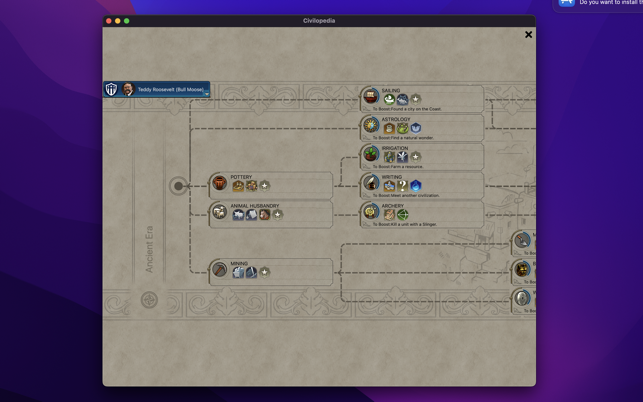Open the silver wheel tech icon
This screenshot has width=643, height=402.
522,298
